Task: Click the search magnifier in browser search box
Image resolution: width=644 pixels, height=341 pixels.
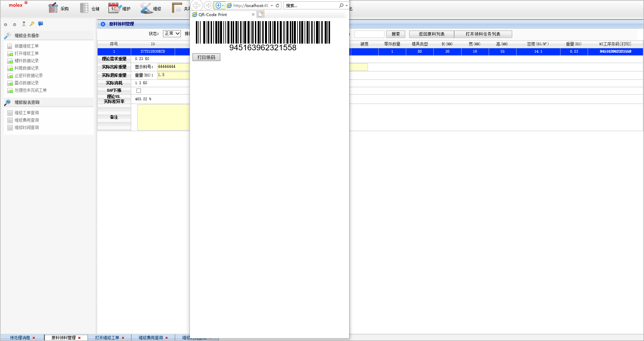Action: pos(341,5)
